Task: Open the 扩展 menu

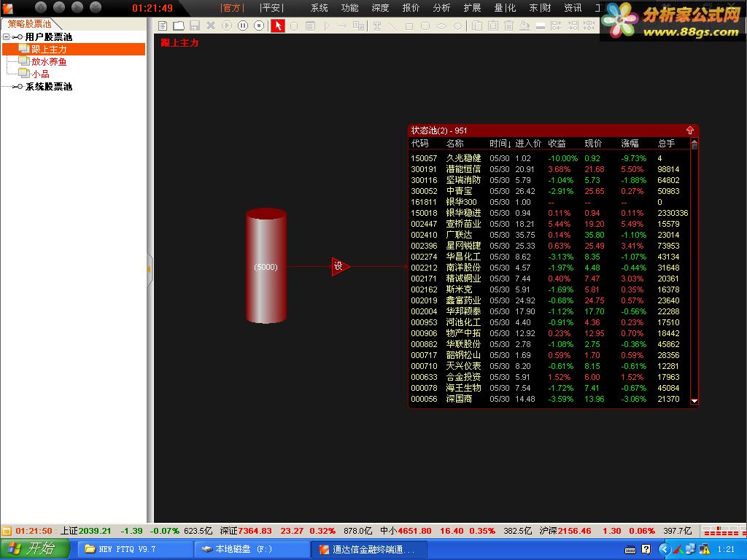Action: pyautogui.click(x=472, y=7)
